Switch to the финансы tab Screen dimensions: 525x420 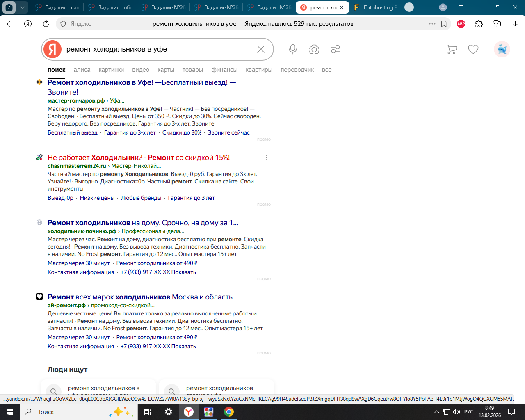[224, 70]
